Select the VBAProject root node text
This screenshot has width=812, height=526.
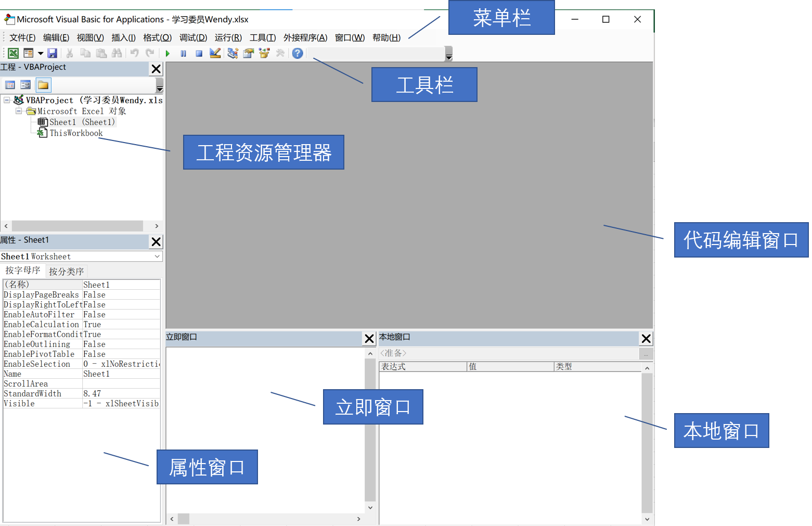pos(94,100)
